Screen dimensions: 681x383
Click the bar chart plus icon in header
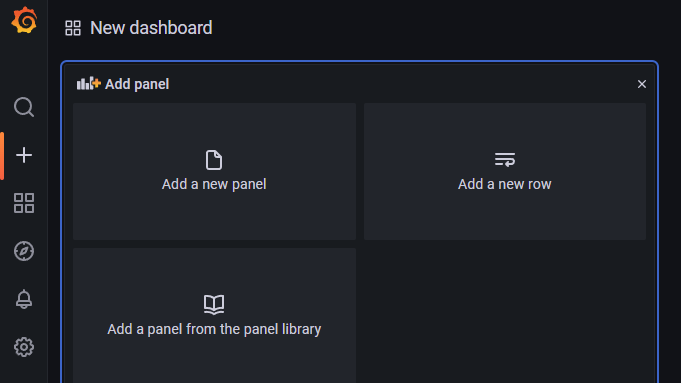point(89,83)
